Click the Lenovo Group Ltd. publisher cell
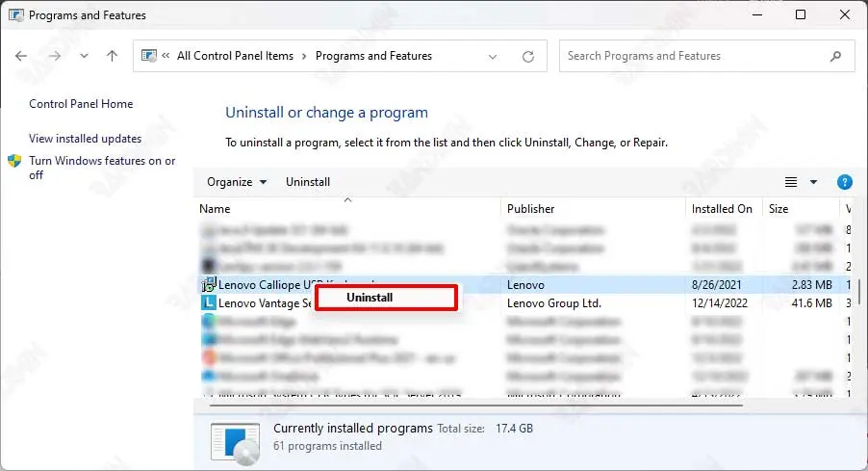The height and width of the screenshot is (471, 868). pyautogui.click(x=554, y=303)
